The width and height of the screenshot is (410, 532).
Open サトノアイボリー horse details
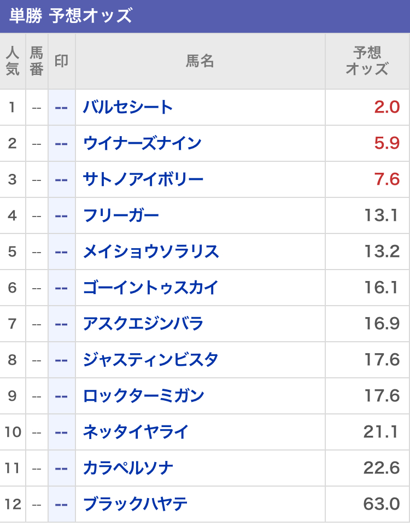[143, 179]
